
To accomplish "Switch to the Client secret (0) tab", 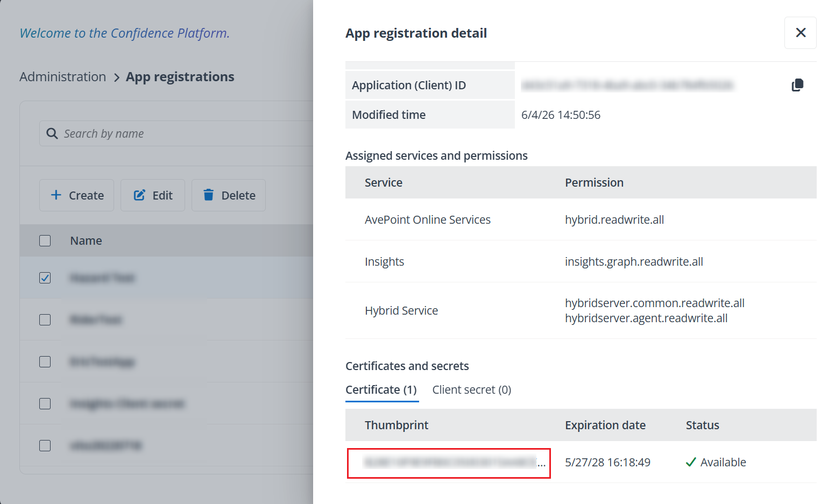I will pyautogui.click(x=472, y=390).
